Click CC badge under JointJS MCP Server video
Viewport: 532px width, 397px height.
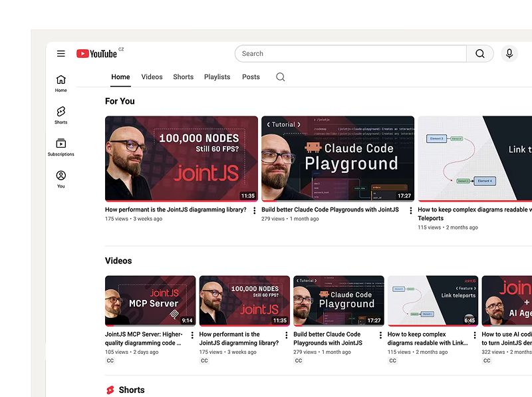[x=110, y=360]
